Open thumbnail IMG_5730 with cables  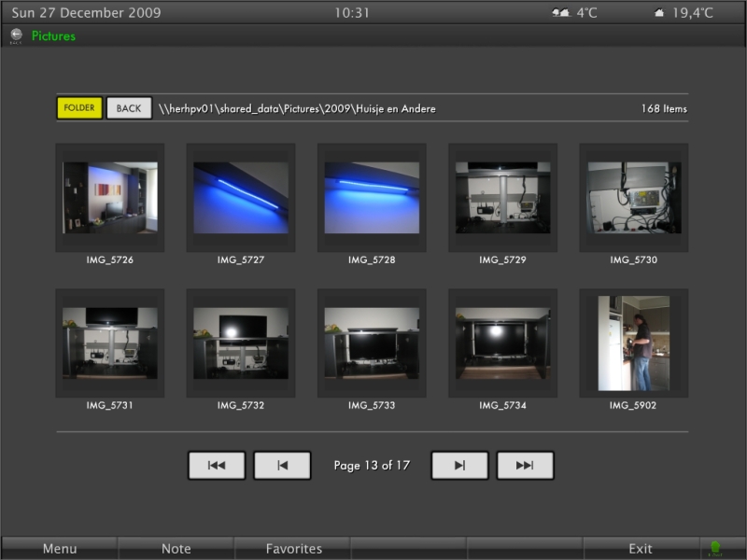coord(634,198)
